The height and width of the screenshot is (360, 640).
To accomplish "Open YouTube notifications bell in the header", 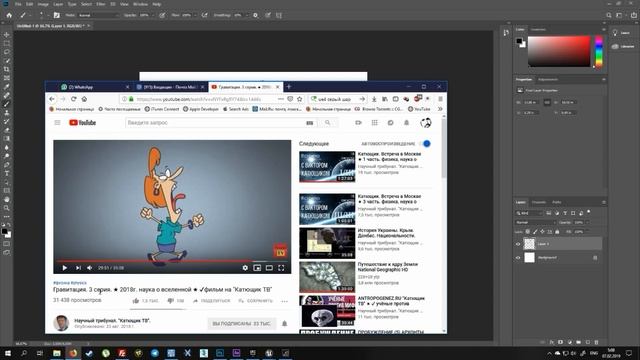I will [407, 122].
